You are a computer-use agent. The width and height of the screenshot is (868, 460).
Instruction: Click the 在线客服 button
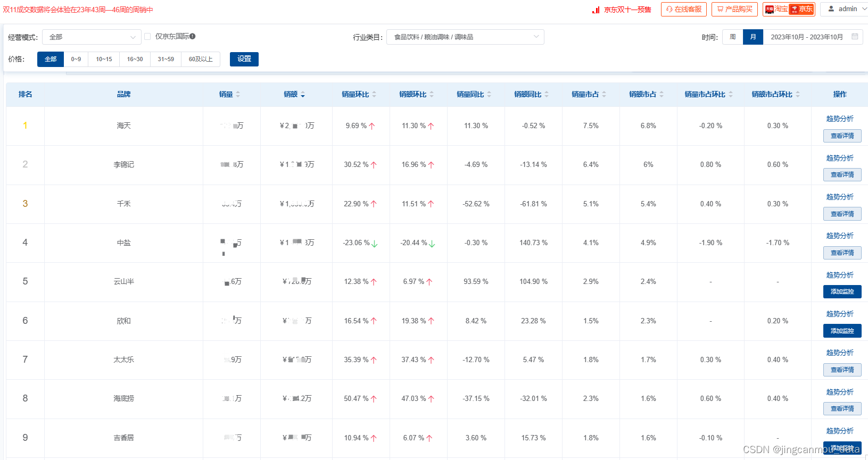tap(684, 9)
